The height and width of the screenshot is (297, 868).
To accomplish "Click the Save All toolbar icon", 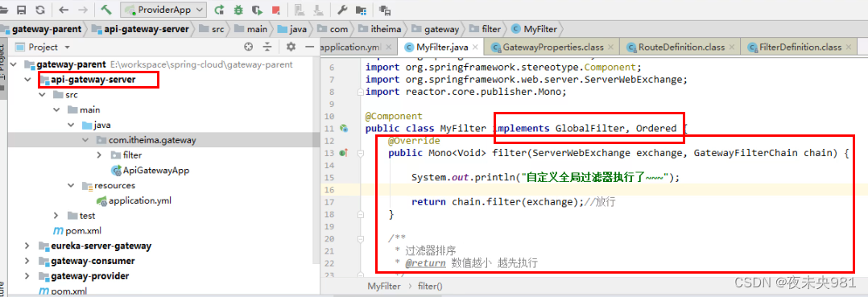I will (x=22, y=10).
